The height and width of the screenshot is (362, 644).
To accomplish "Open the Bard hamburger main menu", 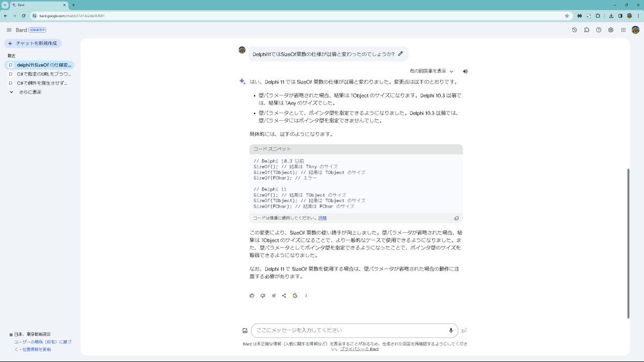I will 9,30.
